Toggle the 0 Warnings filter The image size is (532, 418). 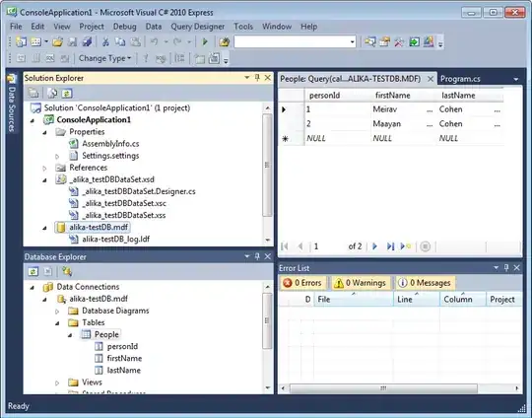(361, 283)
